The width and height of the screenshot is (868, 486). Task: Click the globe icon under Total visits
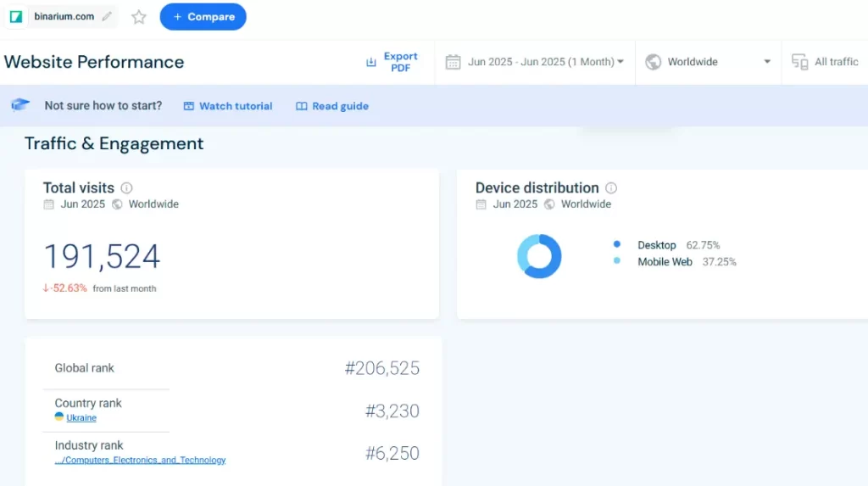[117, 204]
